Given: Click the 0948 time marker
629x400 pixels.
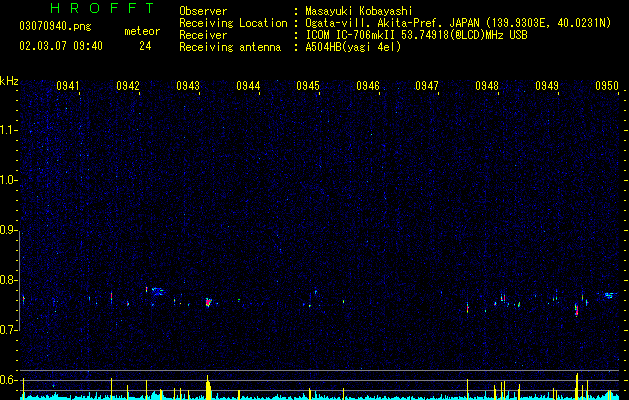Looking at the screenshot, I should pyautogui.click(x=487, y=86).
